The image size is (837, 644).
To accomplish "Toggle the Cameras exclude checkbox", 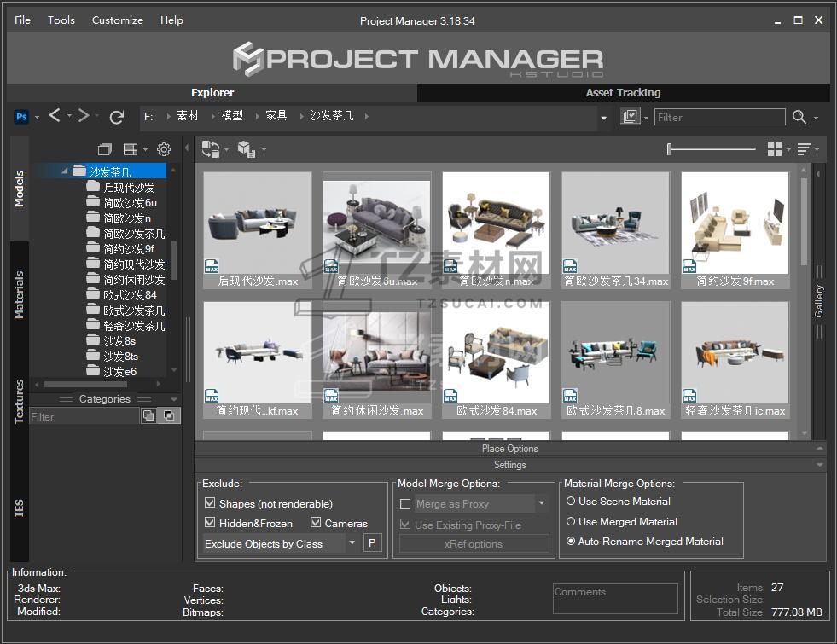I will pos(316,523).
